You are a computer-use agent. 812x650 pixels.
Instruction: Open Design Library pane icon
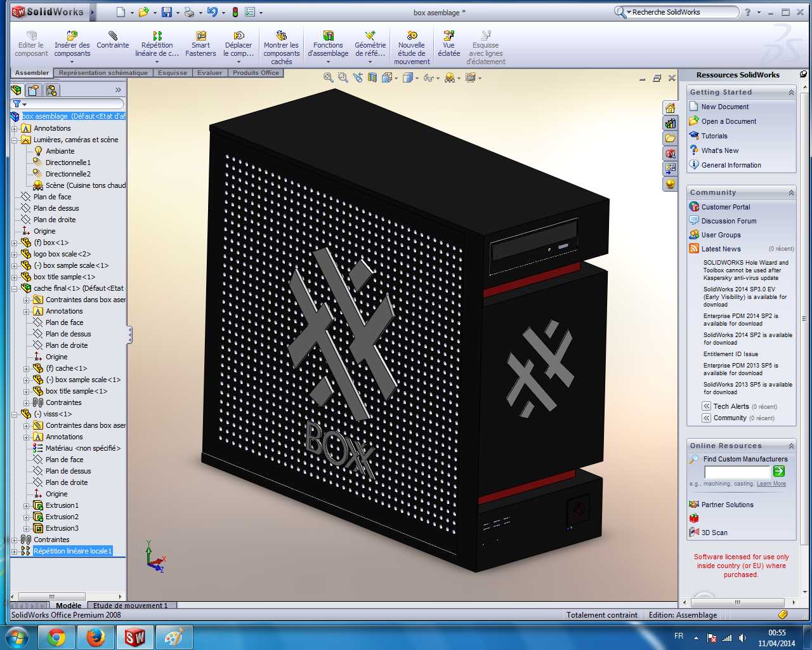pos(670,123)
